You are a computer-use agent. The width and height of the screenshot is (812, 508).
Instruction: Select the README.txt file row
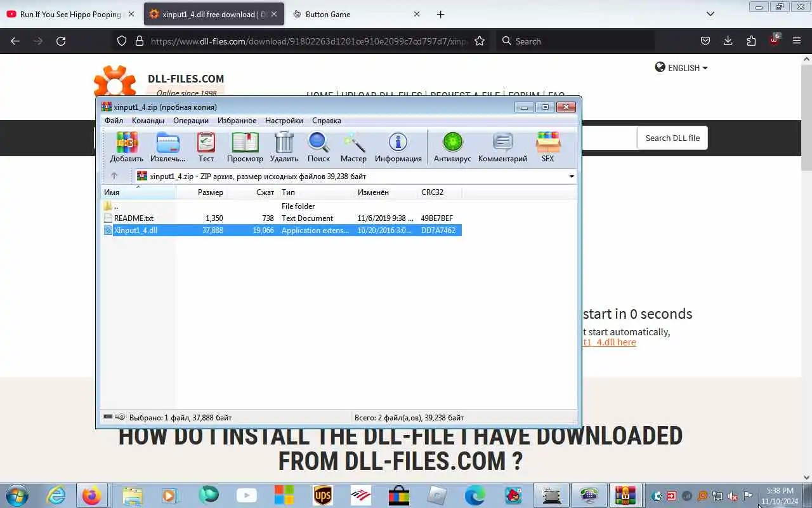pyautogui.click(x=282, y=218)
